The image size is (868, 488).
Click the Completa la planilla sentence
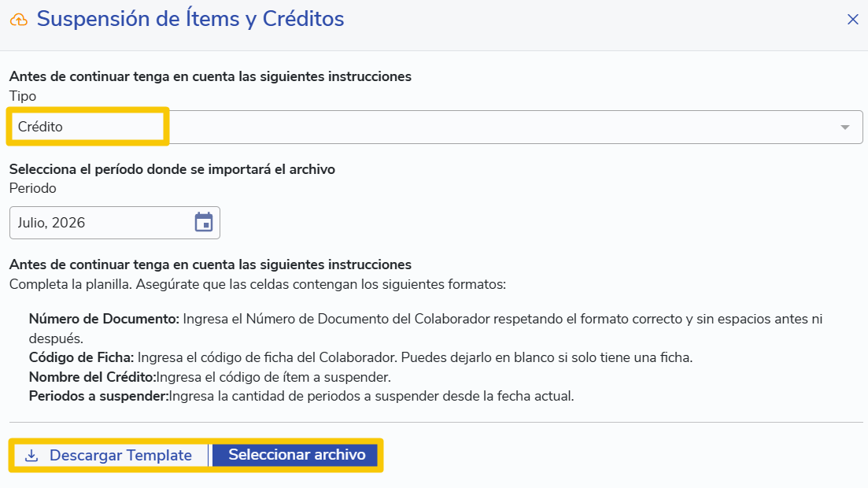coord(257,285)
